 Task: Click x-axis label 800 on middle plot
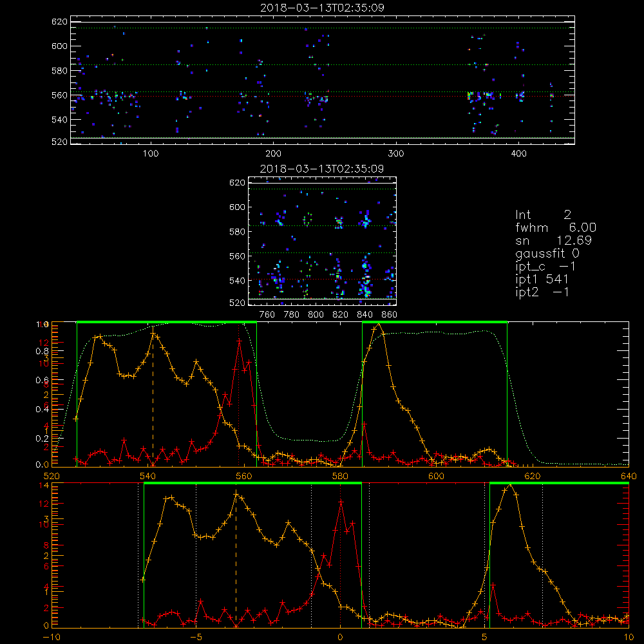(x=316, y=315)
